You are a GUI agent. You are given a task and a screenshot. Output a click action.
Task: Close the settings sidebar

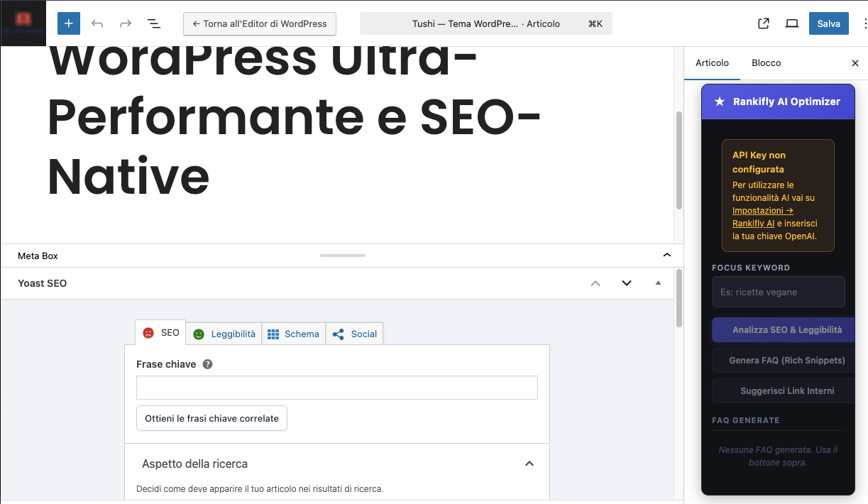point(855,63)
